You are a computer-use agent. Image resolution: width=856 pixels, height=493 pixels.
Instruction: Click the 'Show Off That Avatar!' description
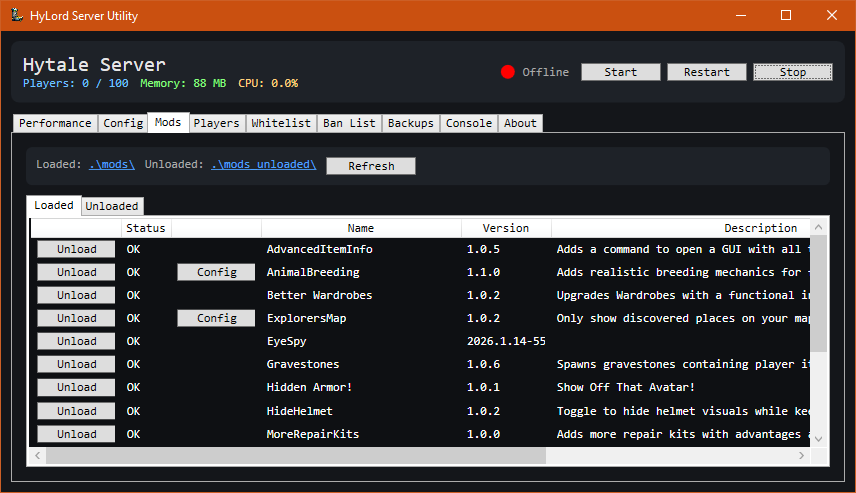point(626,387)
